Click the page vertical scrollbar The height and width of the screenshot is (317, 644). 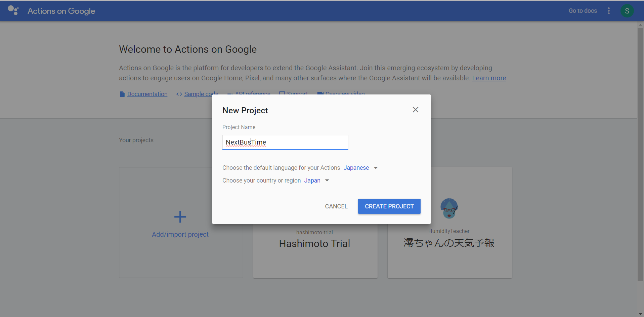tap(640, 154)
